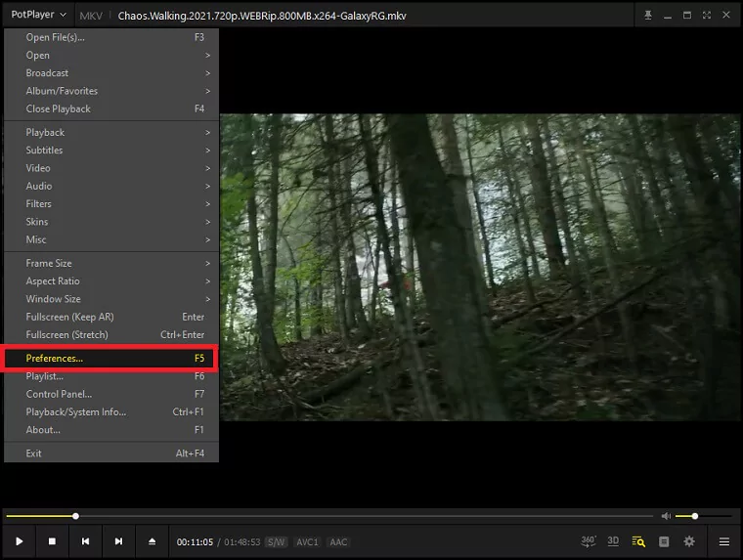Open the playlist search icon
Image resolution: width=743 pixels, height=560 pixels.
(x=638, y=541)
